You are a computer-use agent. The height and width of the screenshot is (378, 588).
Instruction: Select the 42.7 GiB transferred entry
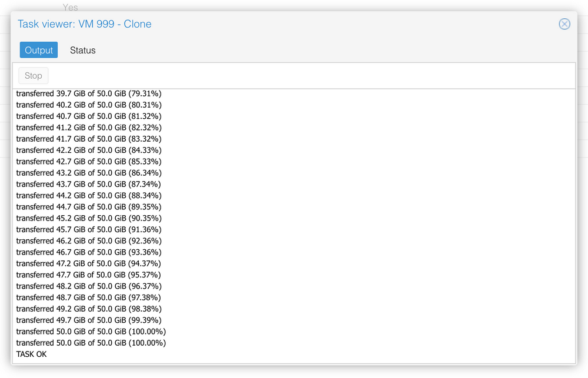(x=89, y=162)
